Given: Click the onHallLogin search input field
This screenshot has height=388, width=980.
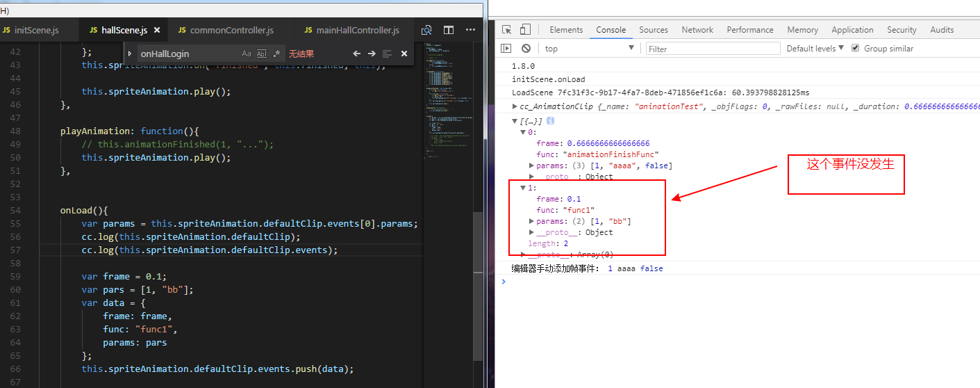Looking at the screenshot, I should [189, 54].
